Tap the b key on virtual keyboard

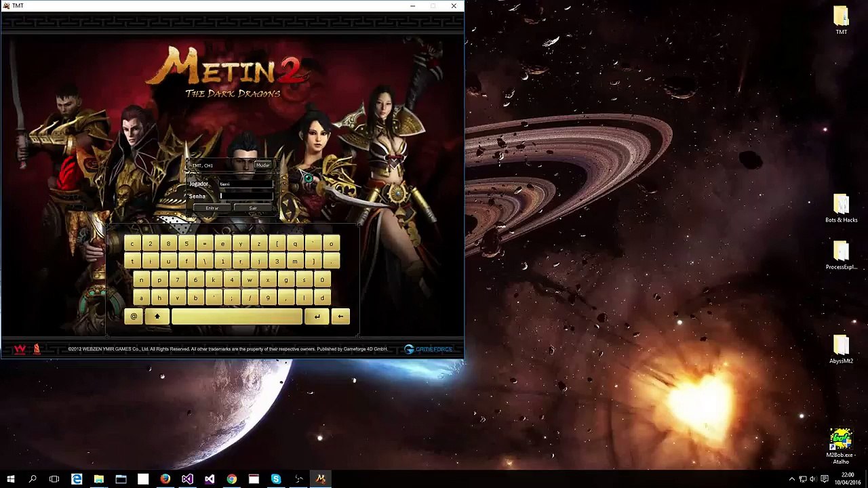(x=195, y=298)
